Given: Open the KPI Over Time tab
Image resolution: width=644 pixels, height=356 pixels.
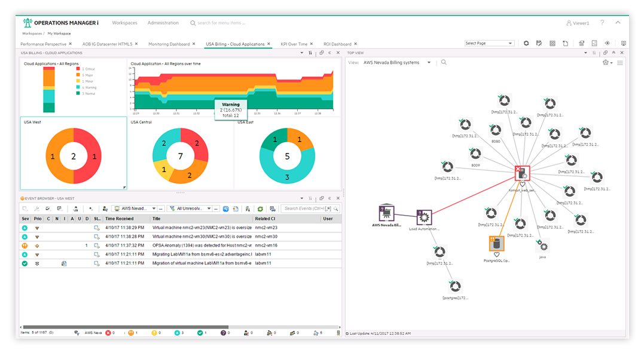Looking at the screenshot, I should pos(294,44).
